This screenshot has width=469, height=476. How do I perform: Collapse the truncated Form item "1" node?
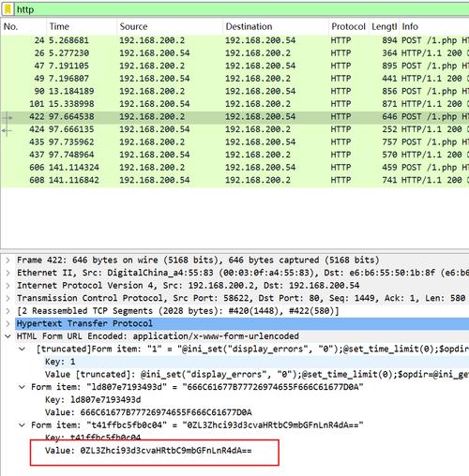coord(22,349)
